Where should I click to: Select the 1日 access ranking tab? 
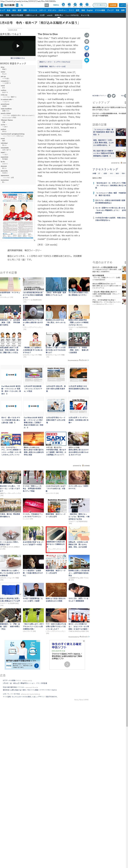tap(99, 174)
